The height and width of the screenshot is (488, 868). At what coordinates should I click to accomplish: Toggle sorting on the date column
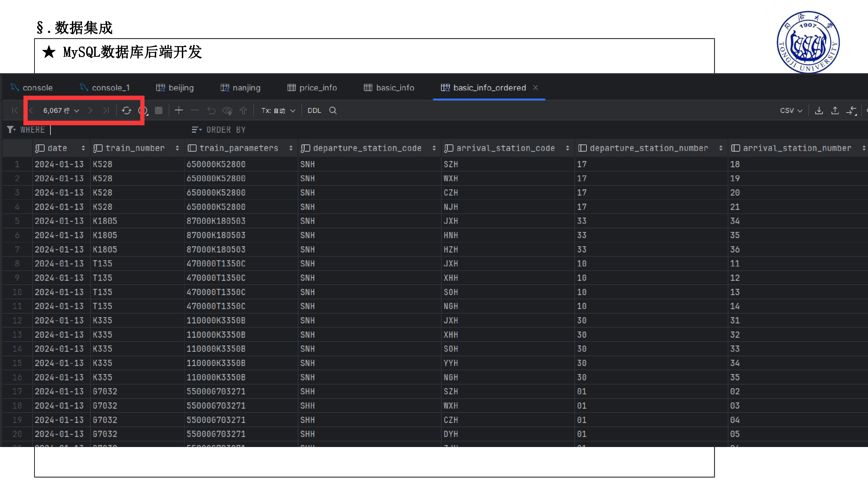click(x=83, y=148)
